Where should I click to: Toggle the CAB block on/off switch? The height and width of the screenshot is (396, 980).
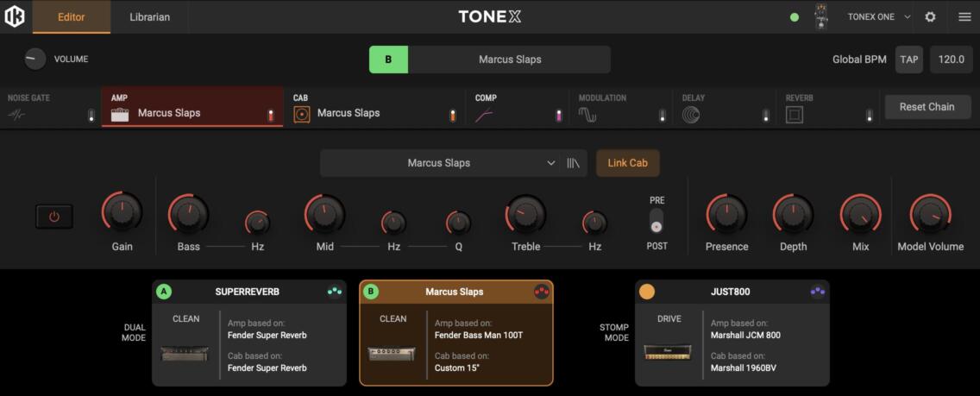[453, 116]
